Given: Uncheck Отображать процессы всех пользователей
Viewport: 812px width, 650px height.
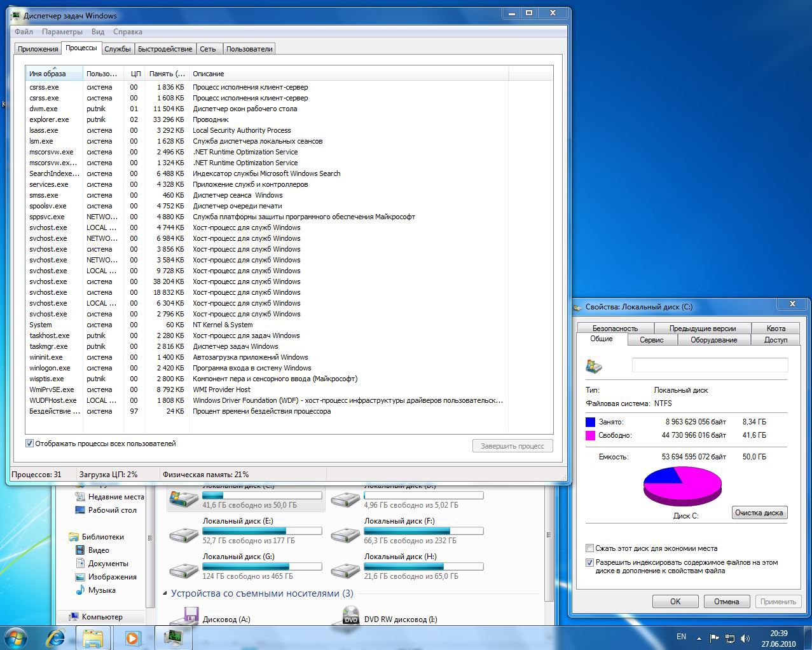Looking at the screenshot, I should coord(29,443).
